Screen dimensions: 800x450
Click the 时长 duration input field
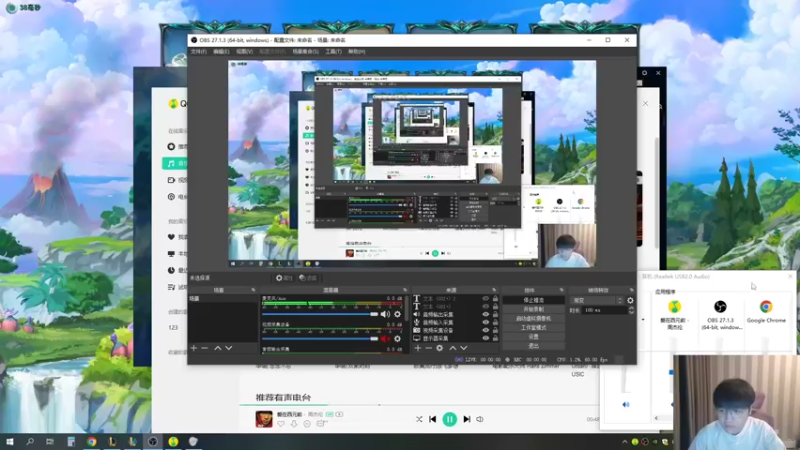[605, 310]
